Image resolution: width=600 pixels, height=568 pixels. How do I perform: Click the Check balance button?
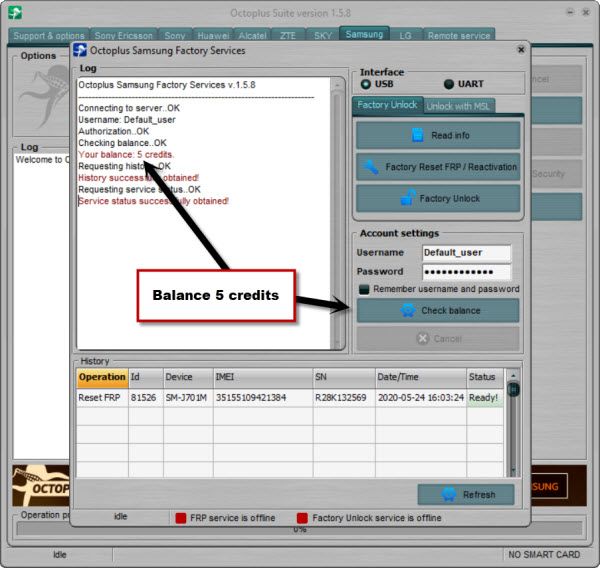click(x=438, y=310)
